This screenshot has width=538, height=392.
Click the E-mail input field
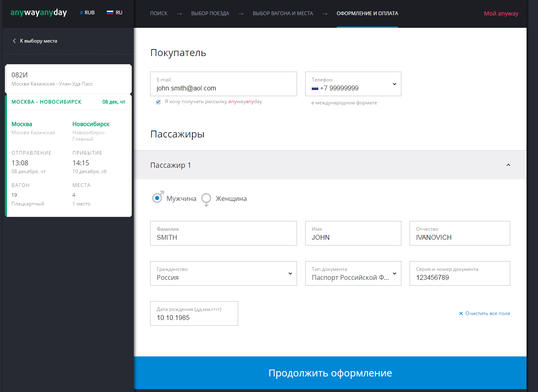click(223, 88)
